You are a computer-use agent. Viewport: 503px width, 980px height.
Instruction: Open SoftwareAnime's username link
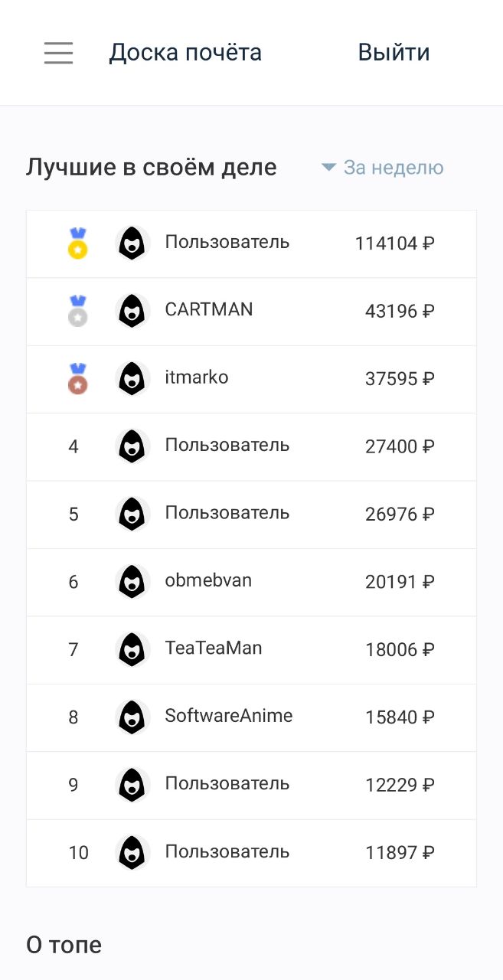coord(229,716)
